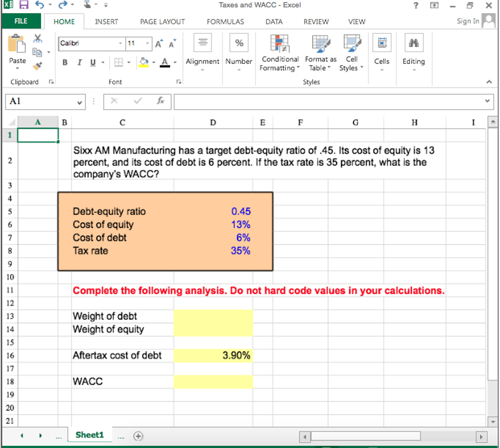
Task: Open the font size dropdown
Action: click(147, 43)
